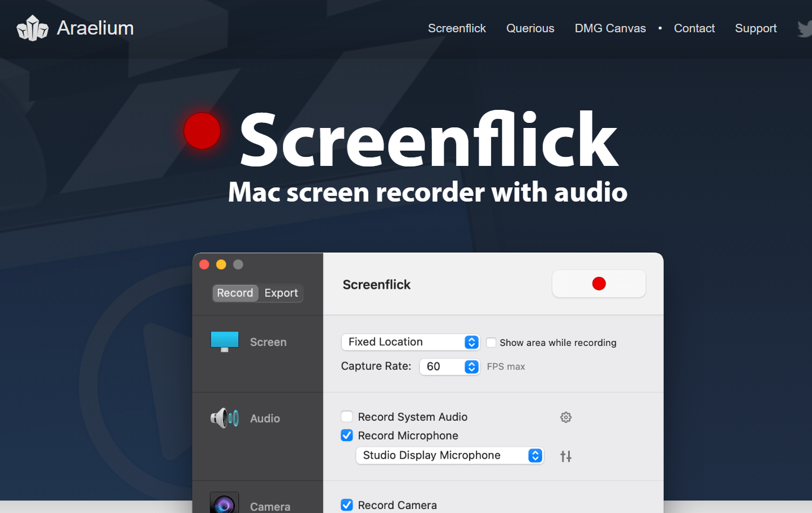Image resolution: width=812 pixels, height=513 pixels.
Task: Start recording with red record button
Action: click(x=599, y=284)
